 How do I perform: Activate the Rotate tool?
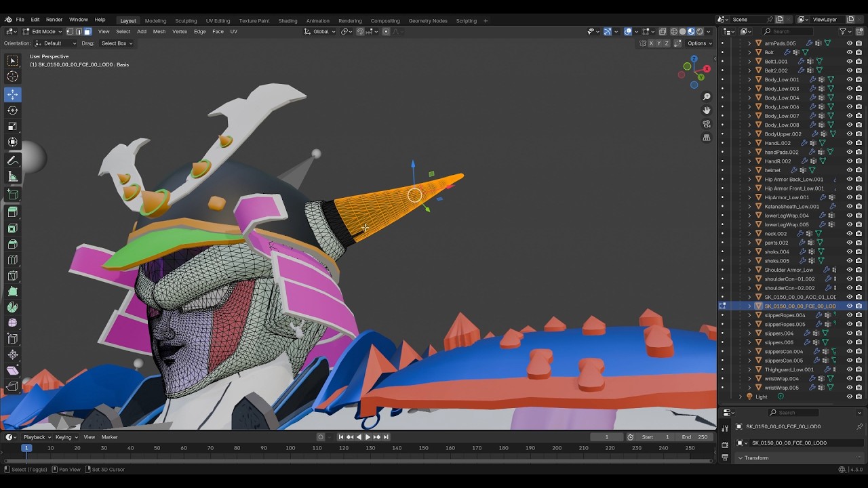[x=12, y=110]
